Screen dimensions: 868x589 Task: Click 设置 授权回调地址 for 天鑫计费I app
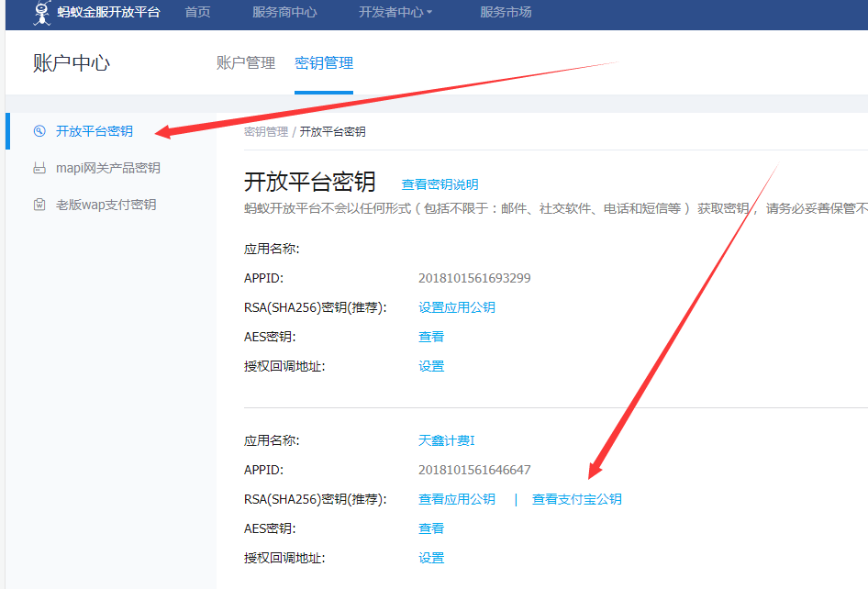[x=431, y=558]
